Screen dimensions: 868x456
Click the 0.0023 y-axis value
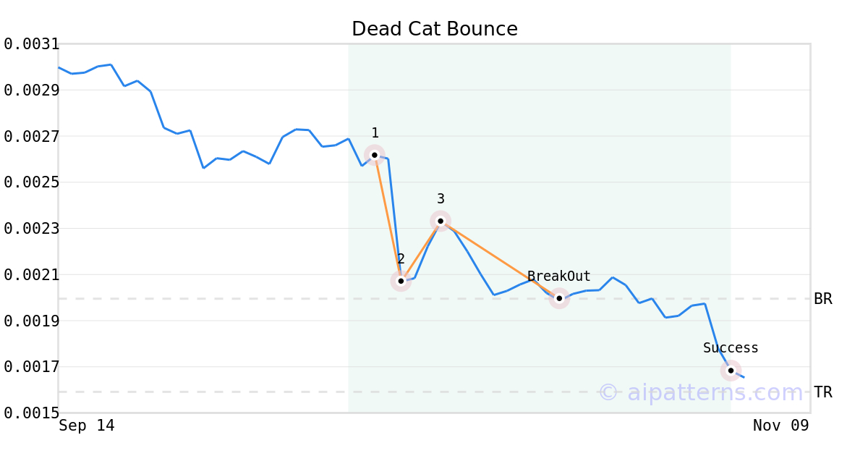tap(31, 229)
